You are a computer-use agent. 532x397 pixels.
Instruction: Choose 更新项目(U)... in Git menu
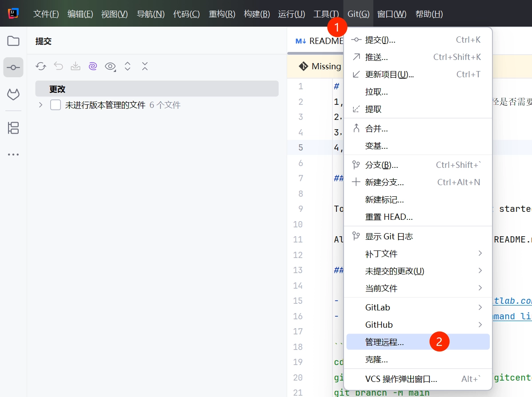point(418,74)
